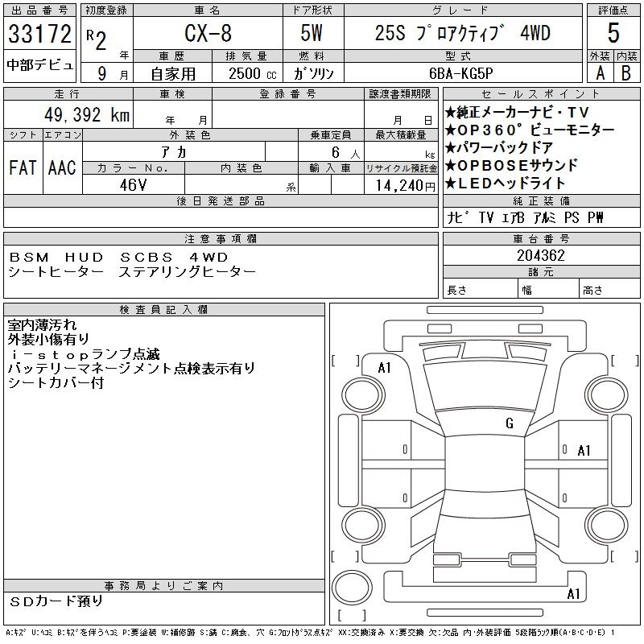The width and height of the screenshot is (644, 644).
Task: Click the G mark on the windshield diagram
Action: 510,423
